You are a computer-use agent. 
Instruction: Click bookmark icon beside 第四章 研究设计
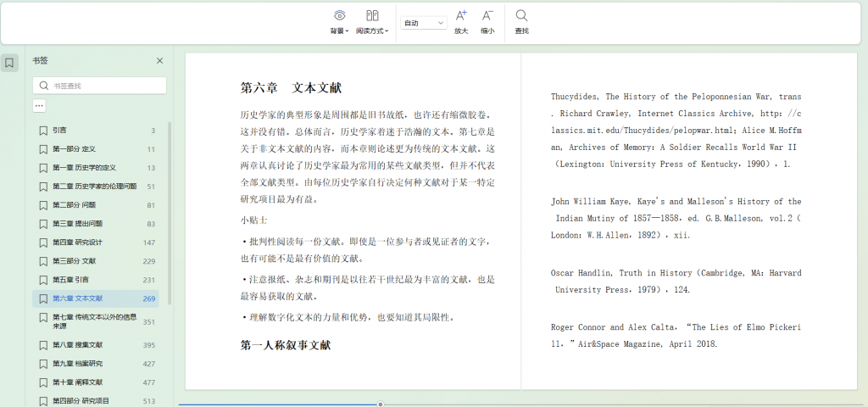[x=43, y=243]
